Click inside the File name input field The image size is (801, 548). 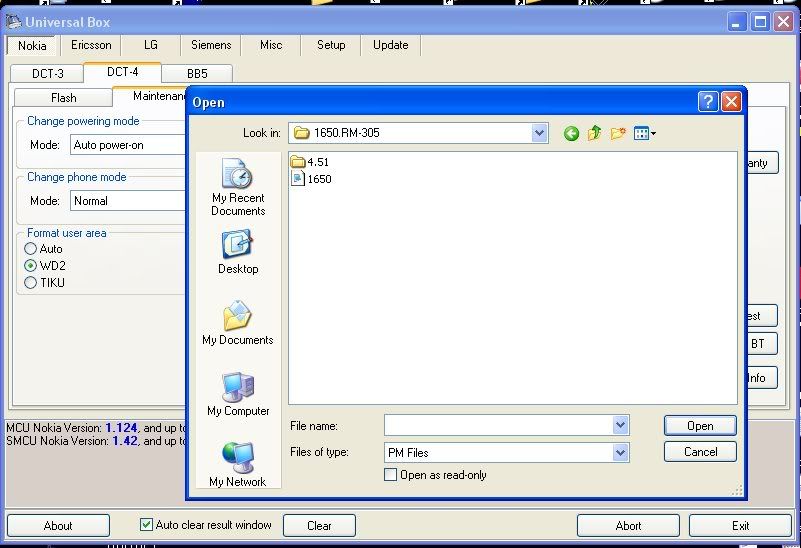[498, 425]
